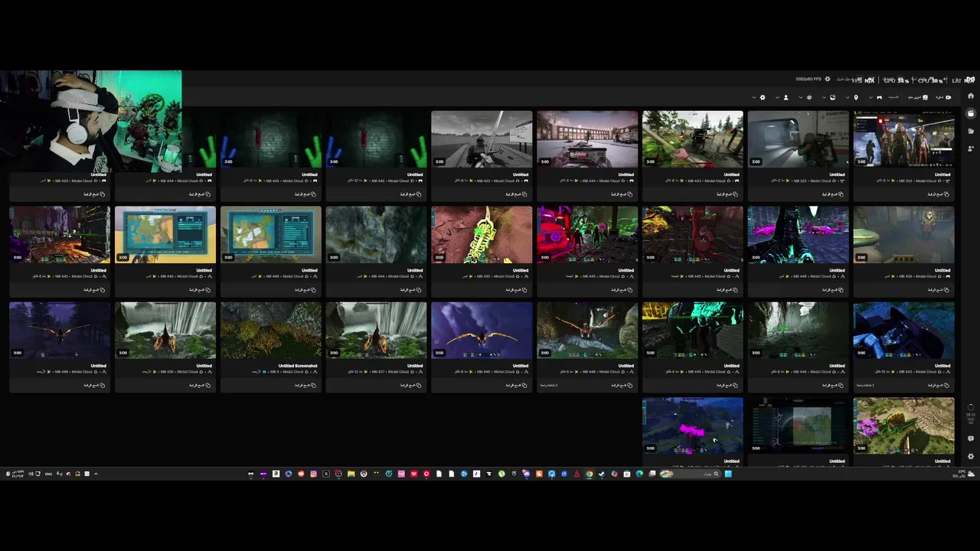
Task: Click action button under squad lineup clip
Action: (x=939, y=194)
